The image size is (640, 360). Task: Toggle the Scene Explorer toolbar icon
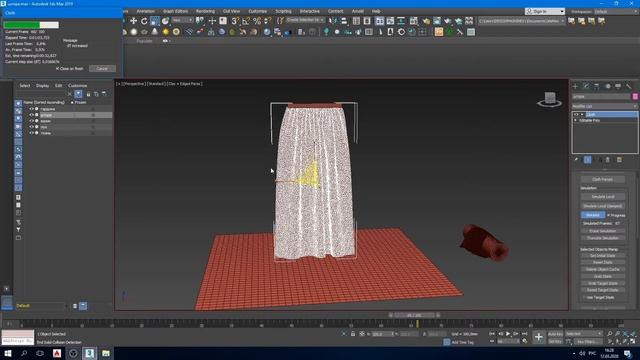(x=356, y=21)
